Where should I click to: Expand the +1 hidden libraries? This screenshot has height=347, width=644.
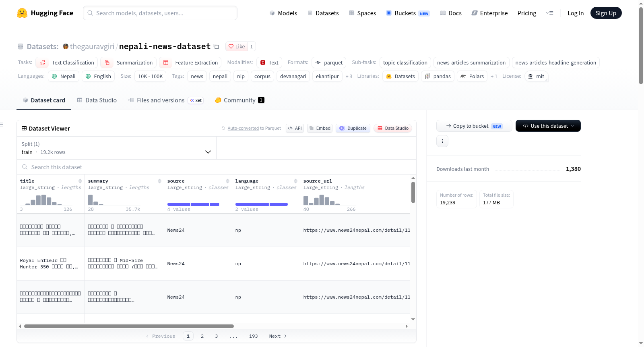tap(494, 77)
